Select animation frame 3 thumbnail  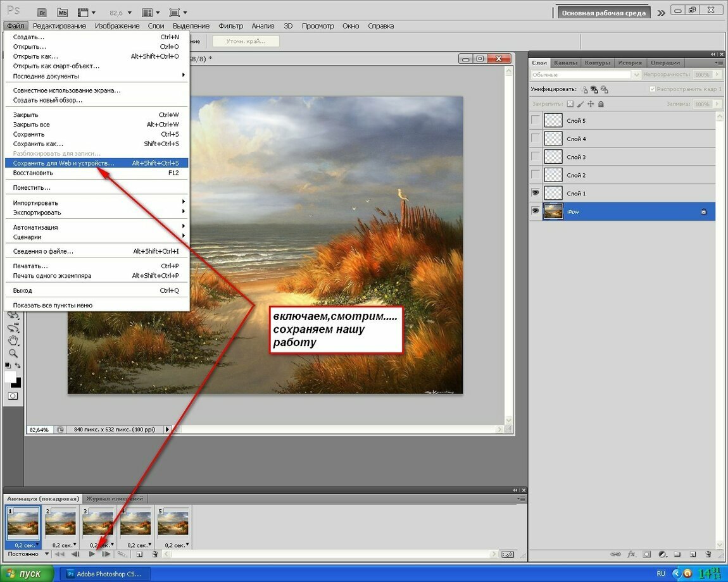point(98,523)
